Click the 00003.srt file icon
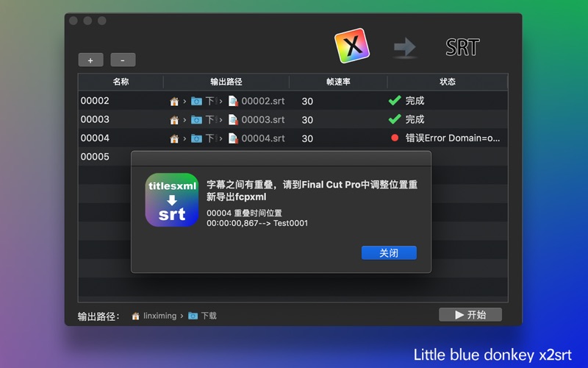Screen dimensions: 588x368 click(x=233, y=120)
